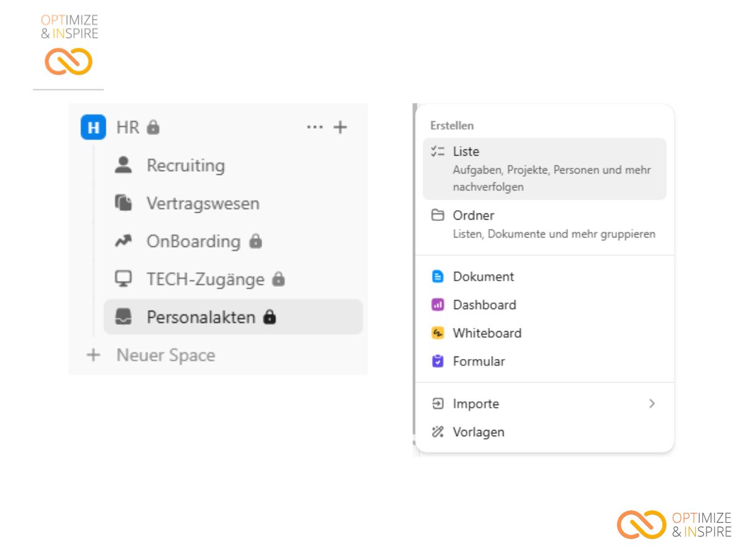Viewport: 747px width, 560px height.
Task: Open Vorlagen from the create menu
Action: pyautogui.click(x=478, y=432)
